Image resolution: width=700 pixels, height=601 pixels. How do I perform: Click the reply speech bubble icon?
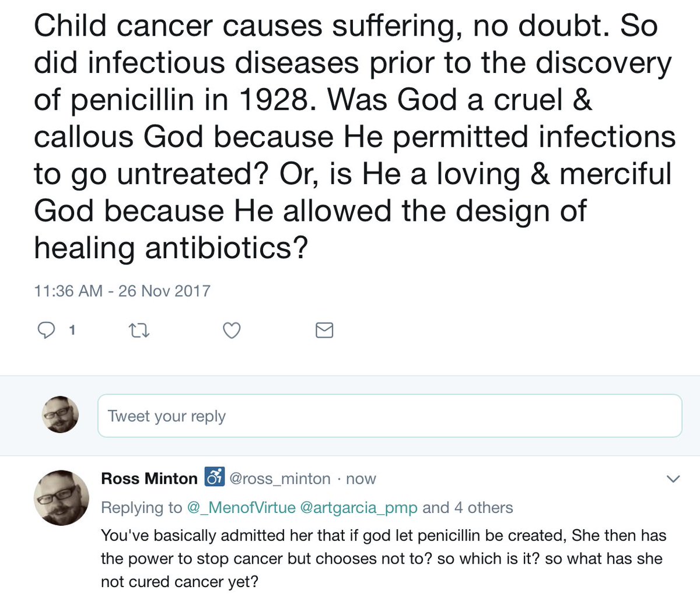pos(46,331)
